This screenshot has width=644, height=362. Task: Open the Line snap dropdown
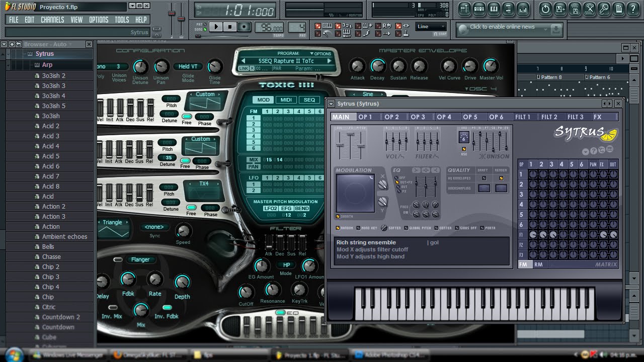(431, 27)
